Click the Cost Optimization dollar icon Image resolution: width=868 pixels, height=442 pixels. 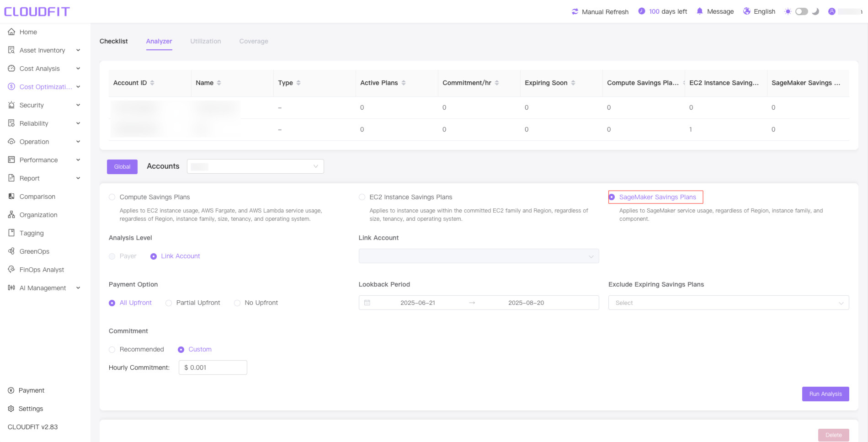[11, 87]
